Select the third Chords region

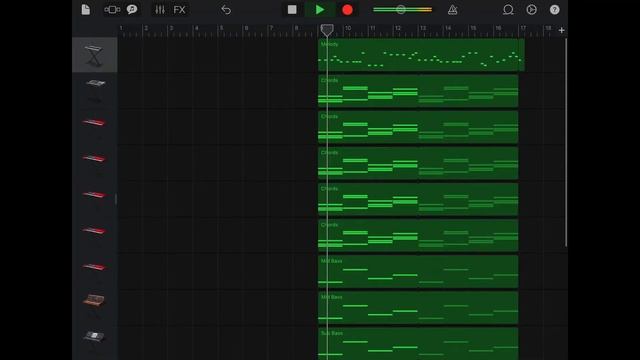click(x=418, y=163)
